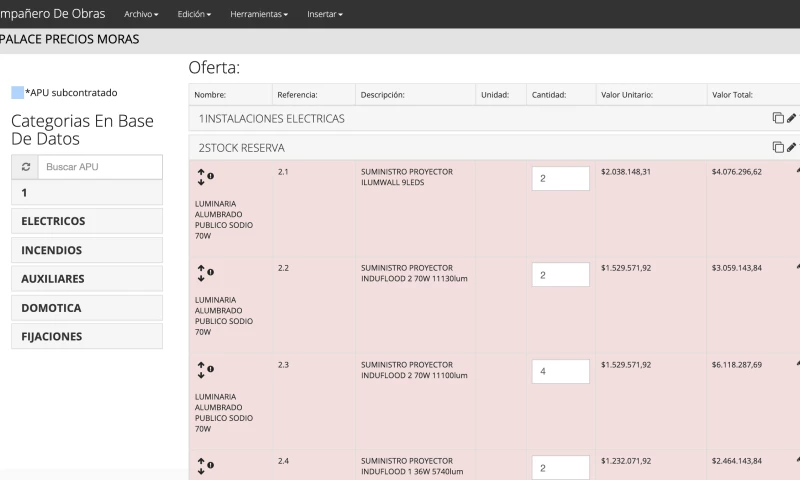Image resolution: width=800 pixels, height=480 pixels.
Task: Click the refresh icon beside Buscar APU
Action: (x=26, y=167)
